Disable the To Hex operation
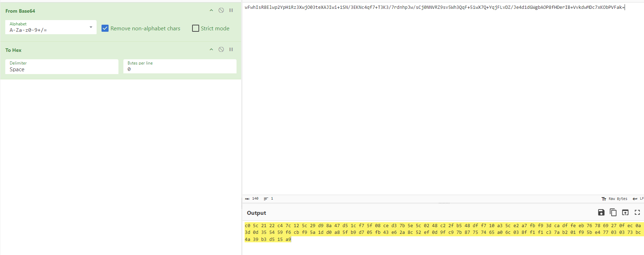The height and width of the screenshot is (255, 644). click(221, 50)
